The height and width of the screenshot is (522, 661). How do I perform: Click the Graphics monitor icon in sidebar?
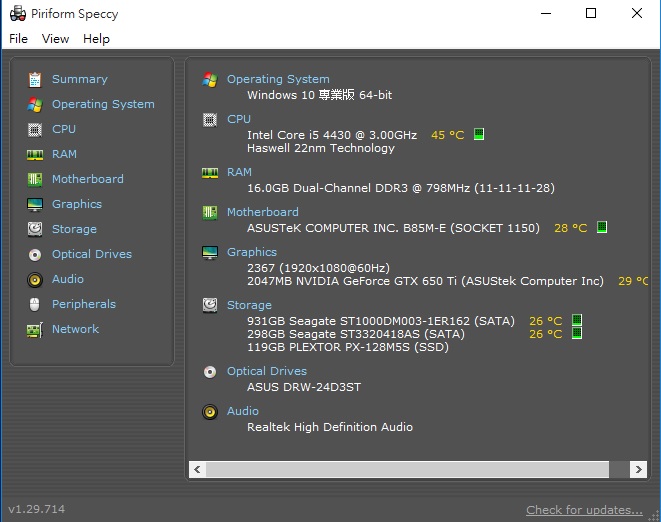(x=35, y=204)
